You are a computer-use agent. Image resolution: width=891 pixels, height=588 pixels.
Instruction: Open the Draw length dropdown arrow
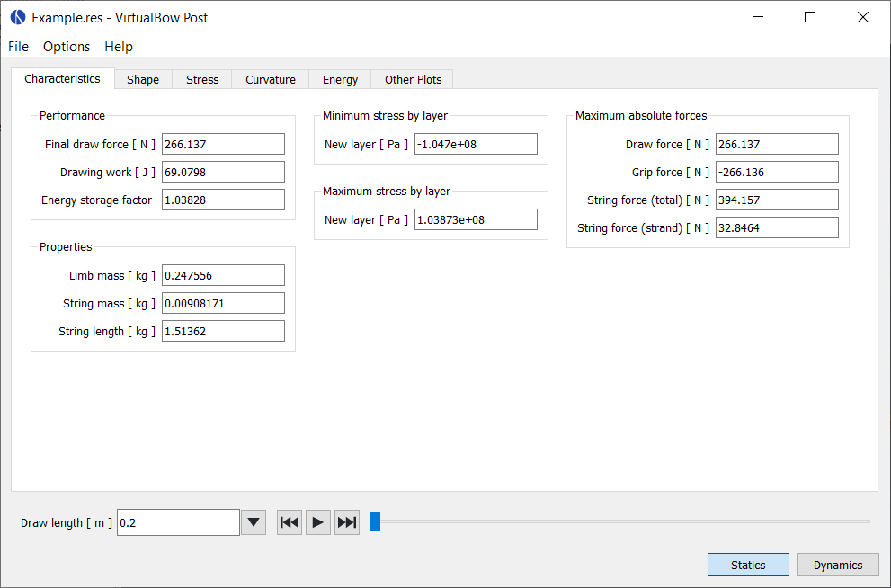pos(254,522)
